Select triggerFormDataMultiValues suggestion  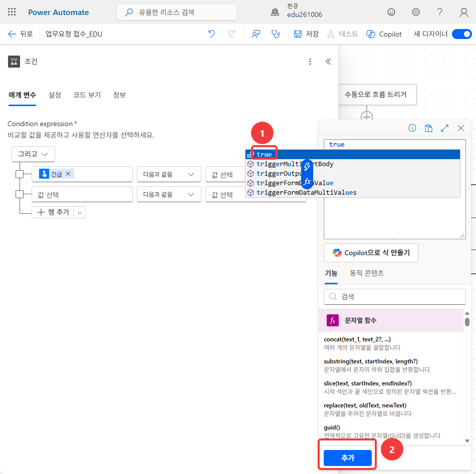point(353,192)
